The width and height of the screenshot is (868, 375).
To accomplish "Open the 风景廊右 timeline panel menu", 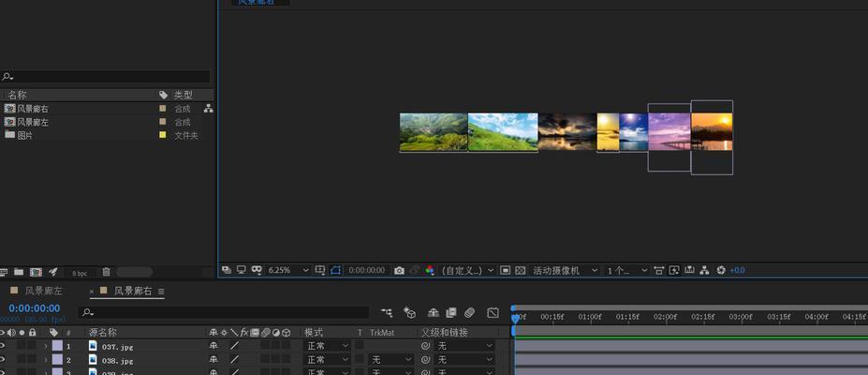I will tap(161, 292).
